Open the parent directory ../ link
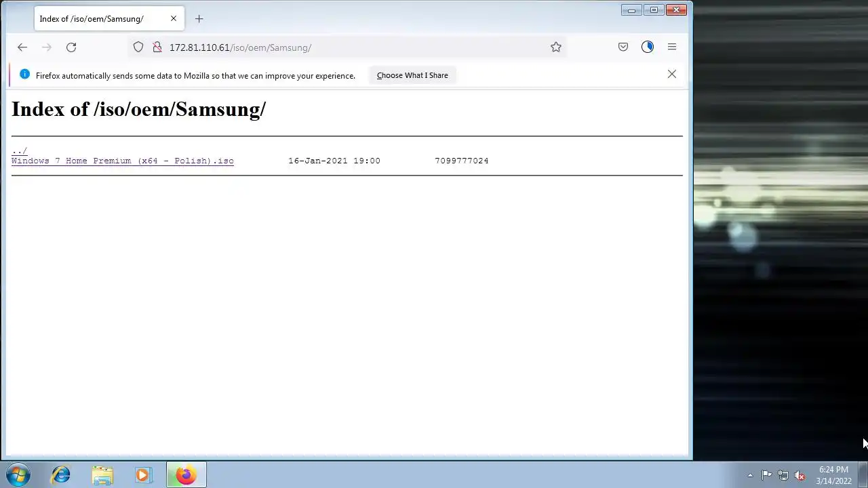 [20, 151]
